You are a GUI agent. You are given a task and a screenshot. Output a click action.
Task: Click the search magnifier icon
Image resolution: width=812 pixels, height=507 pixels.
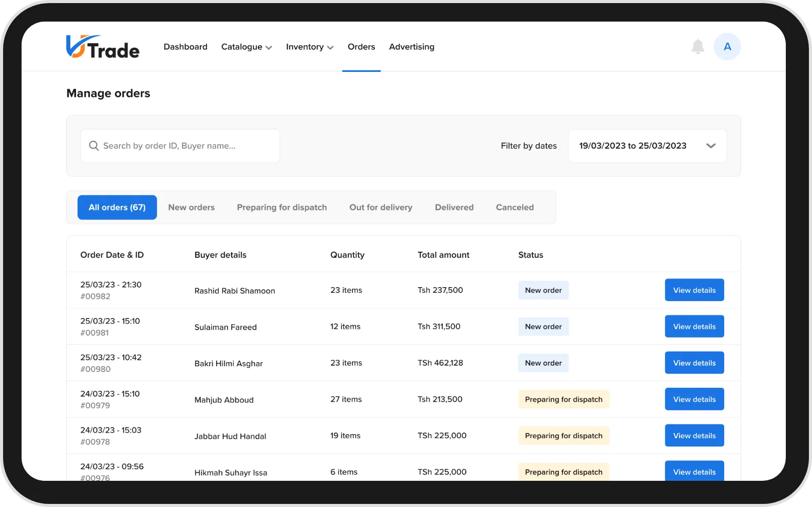pyautogui.click(x=94, y=146)
